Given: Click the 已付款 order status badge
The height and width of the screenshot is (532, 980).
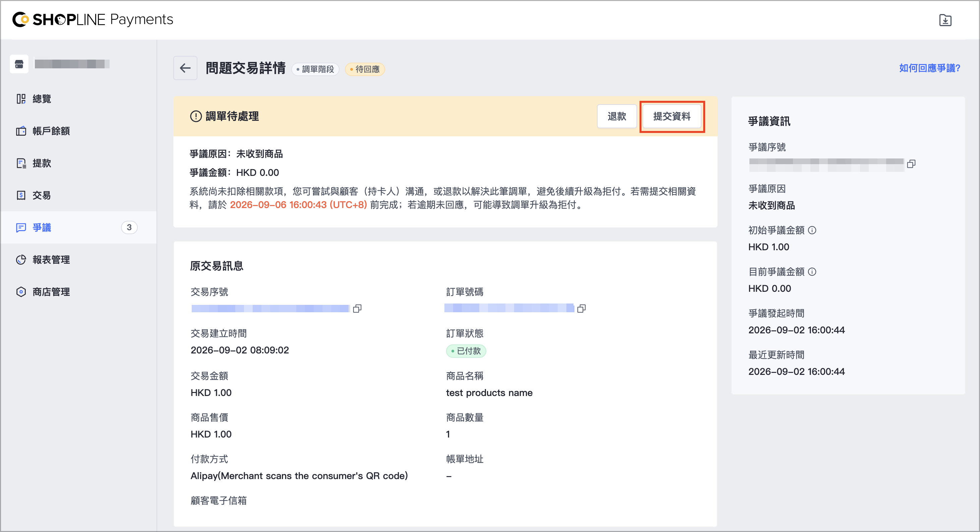Looking at the screenshot, I should [466, 351].
